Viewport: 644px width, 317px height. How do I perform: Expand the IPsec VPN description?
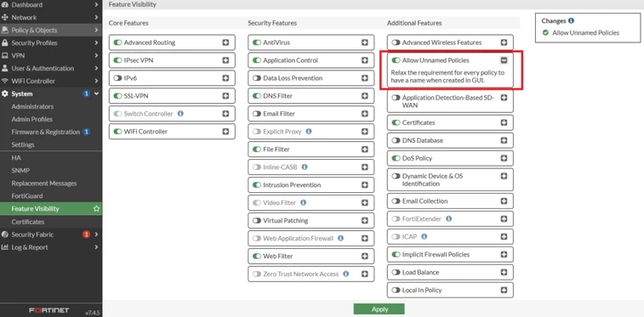click(x=225, y=60)
